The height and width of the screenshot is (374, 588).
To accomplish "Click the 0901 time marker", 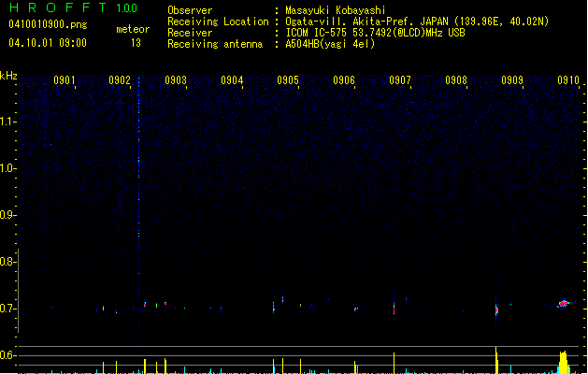I will tap(65, 80).
